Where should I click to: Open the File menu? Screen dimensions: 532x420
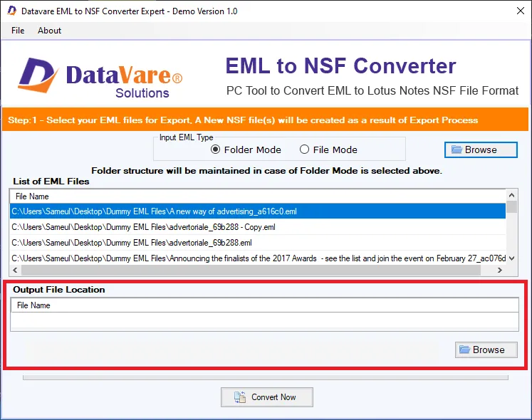pos(18,31)
